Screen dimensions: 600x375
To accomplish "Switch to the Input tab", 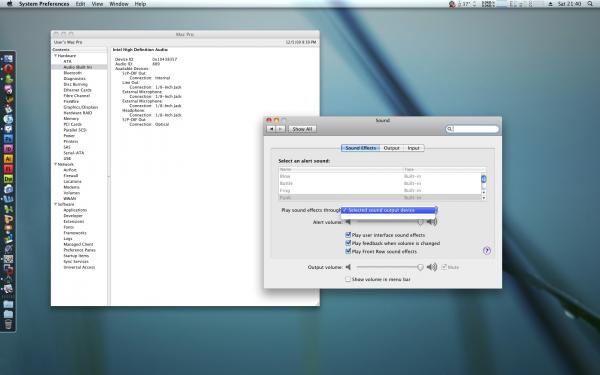I will [414, 148].
